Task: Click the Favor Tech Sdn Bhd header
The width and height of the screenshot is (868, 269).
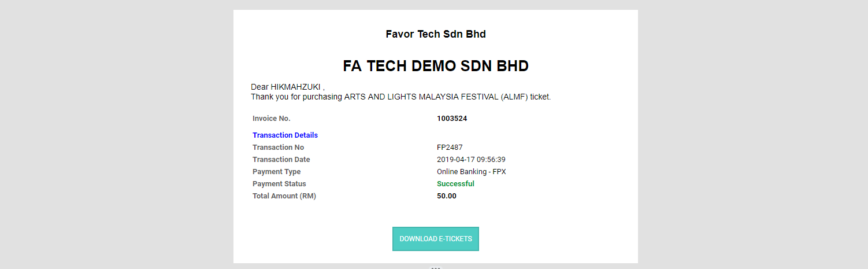Action: click(436, 34)
